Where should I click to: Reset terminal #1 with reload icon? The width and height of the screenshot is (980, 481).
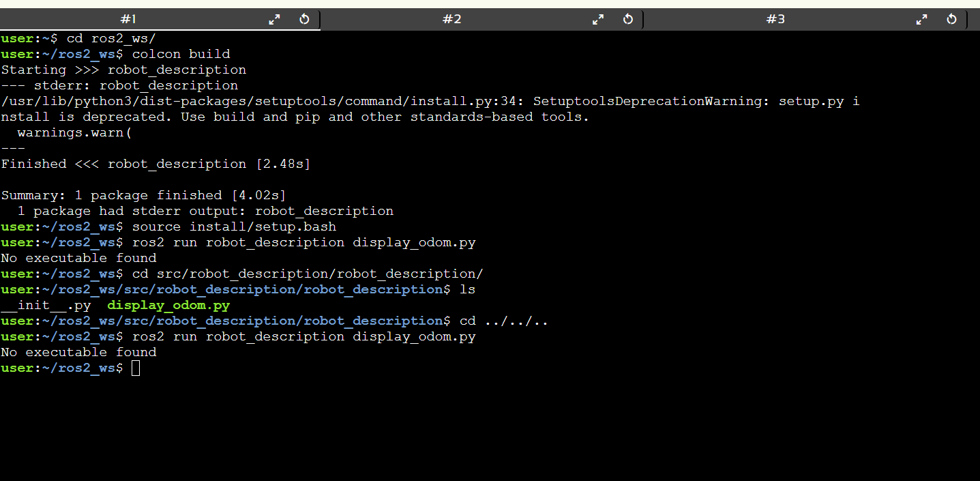tap(304, 19)
